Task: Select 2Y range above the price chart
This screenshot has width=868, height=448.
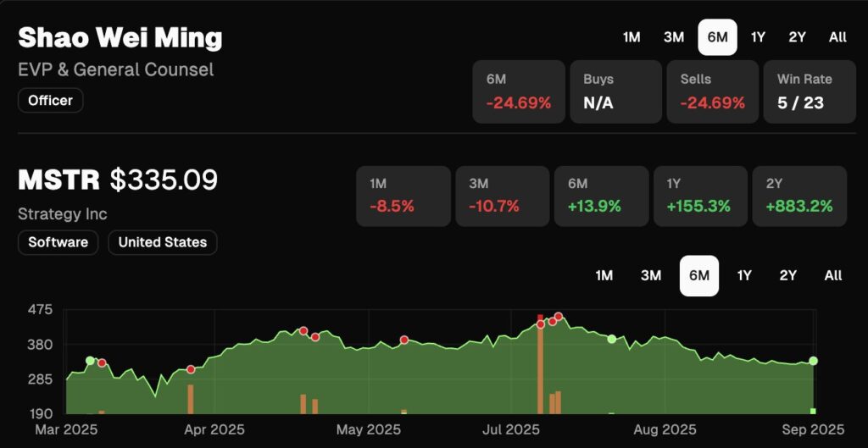Action: pyautogui.click(x=788, y=275)
